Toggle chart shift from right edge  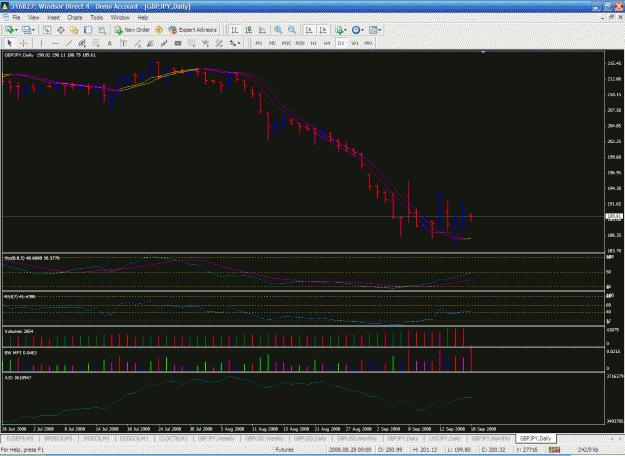[x=323, y=30]
